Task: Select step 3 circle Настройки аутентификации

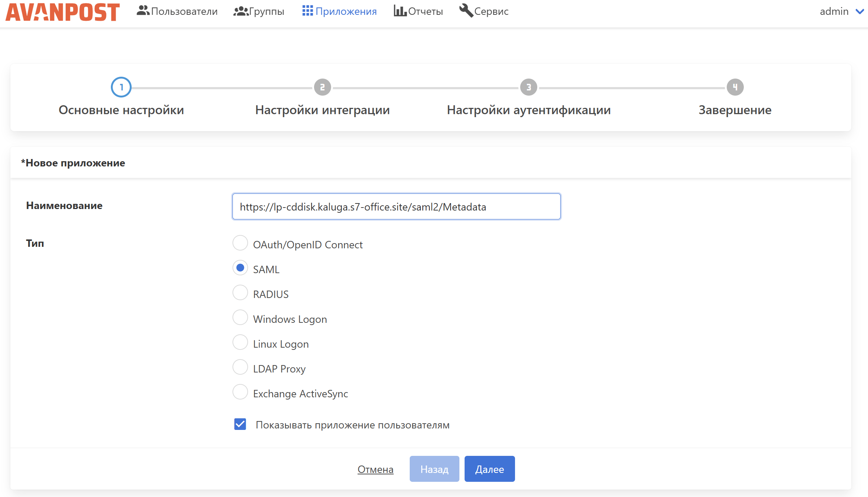Action: click(x=529, y=87)
